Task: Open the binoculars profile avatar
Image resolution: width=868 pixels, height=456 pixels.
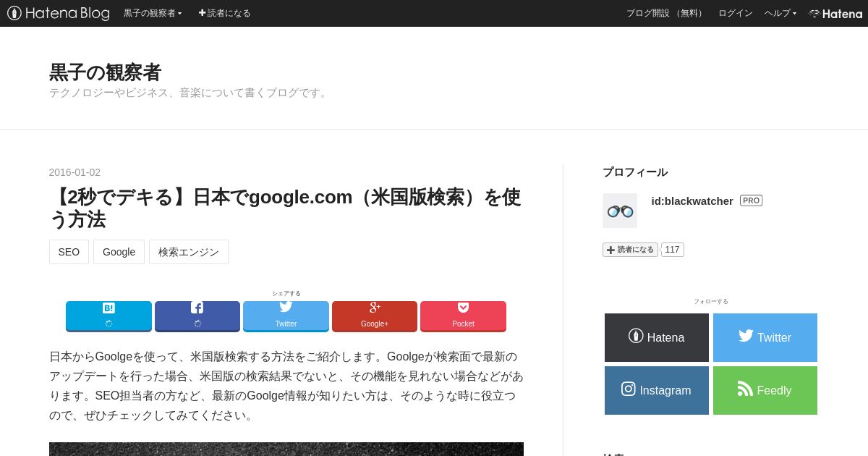Action: point(620,211)
